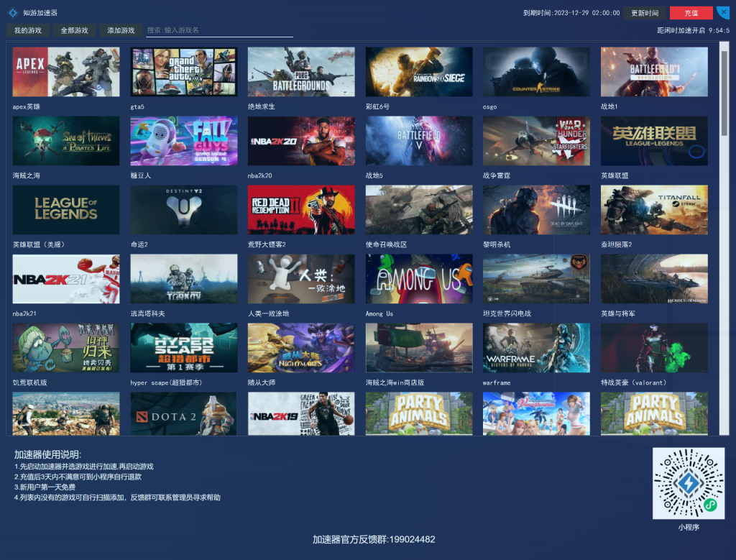The image size is (736, 560).
Task: Click the 命运2 game label
Action: (x=139, y=244)
